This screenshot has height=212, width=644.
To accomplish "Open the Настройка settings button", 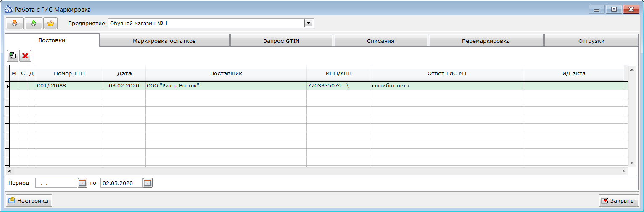I will [x=29, y=201].
